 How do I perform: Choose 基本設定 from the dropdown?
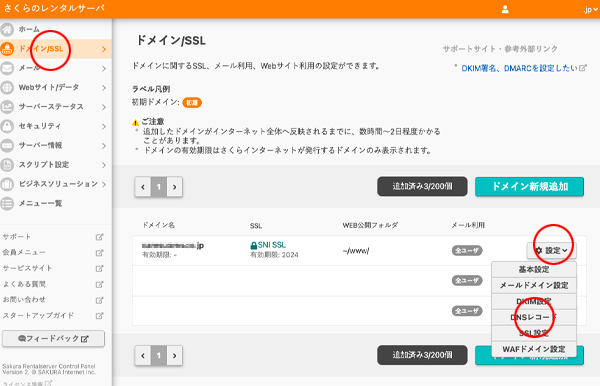pos(534,270)
